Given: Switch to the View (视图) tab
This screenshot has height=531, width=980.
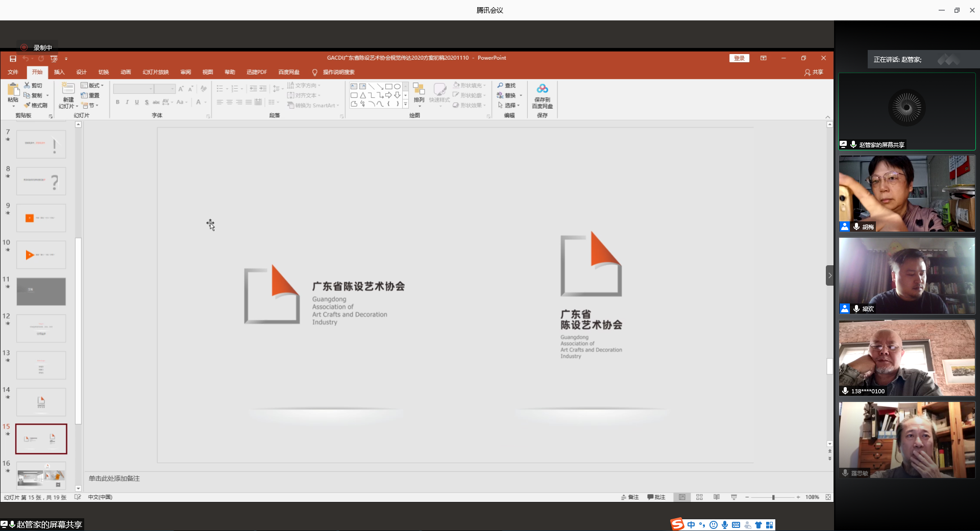Looking at the screenshot, I should coord(207,72).
